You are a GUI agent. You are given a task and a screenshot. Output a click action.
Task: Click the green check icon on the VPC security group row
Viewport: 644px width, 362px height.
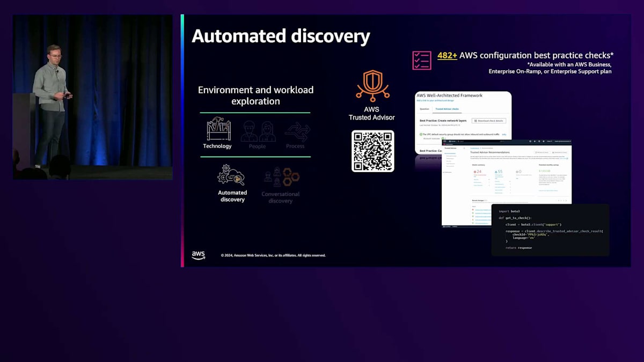[421, 134]
